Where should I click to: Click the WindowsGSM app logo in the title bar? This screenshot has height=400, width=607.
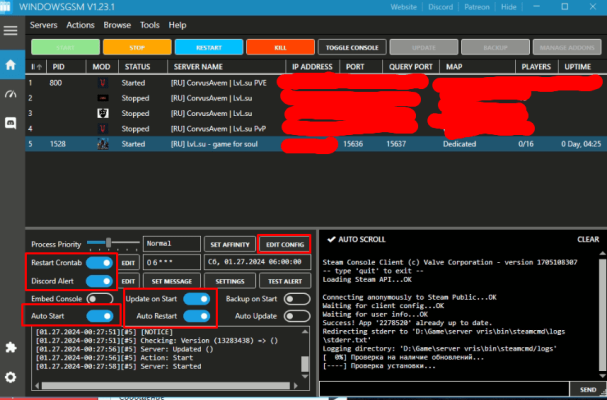[x=5, y=7]
